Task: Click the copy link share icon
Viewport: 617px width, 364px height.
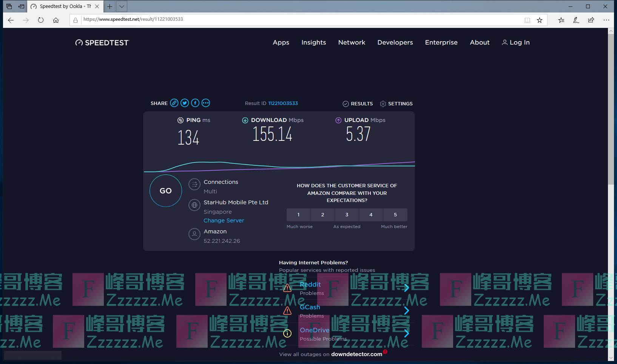Action: 174,103
